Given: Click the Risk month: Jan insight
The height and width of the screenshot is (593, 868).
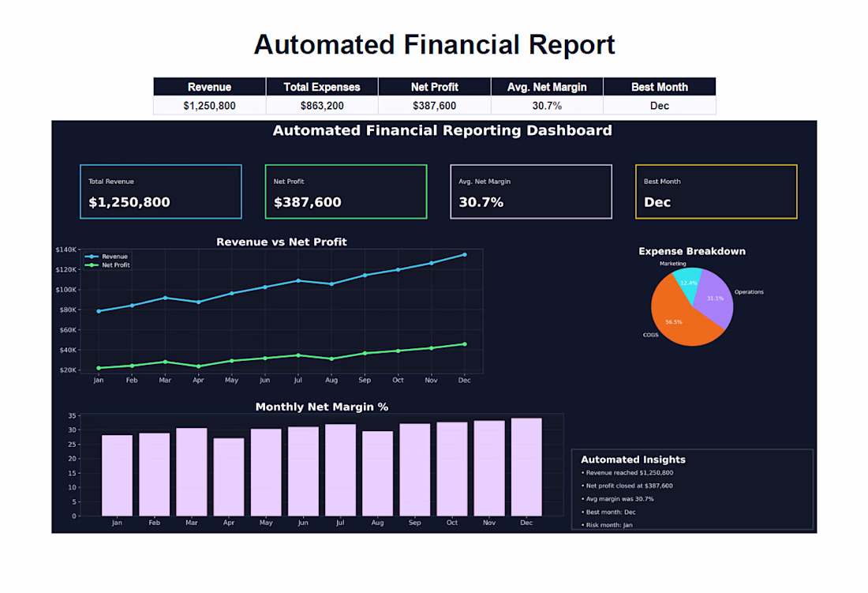Looking at the screenshot, I should pos(607,525).
